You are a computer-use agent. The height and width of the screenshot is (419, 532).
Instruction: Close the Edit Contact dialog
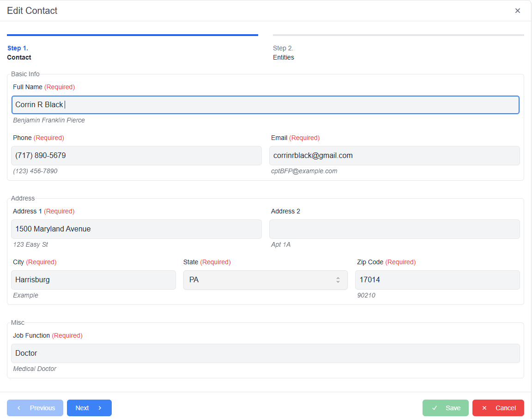tap(517, 11)
